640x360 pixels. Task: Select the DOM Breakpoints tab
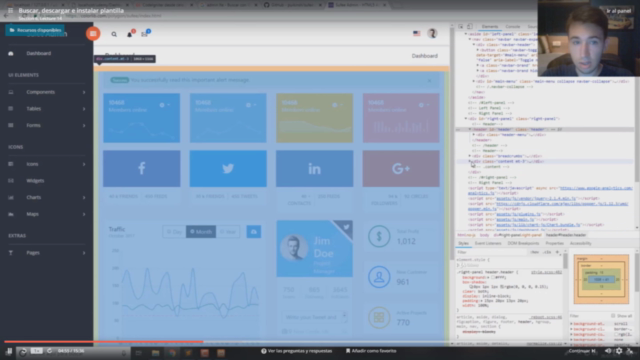(x=523, y=243)
